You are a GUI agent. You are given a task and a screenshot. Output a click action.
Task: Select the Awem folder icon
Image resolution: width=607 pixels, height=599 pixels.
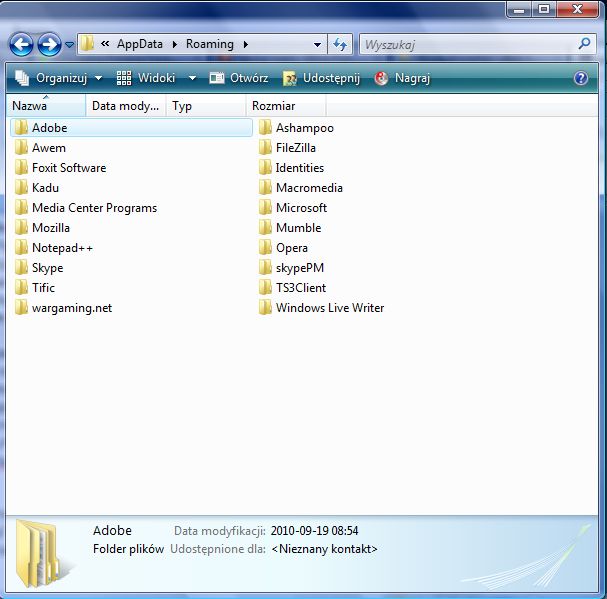point(21,148)
